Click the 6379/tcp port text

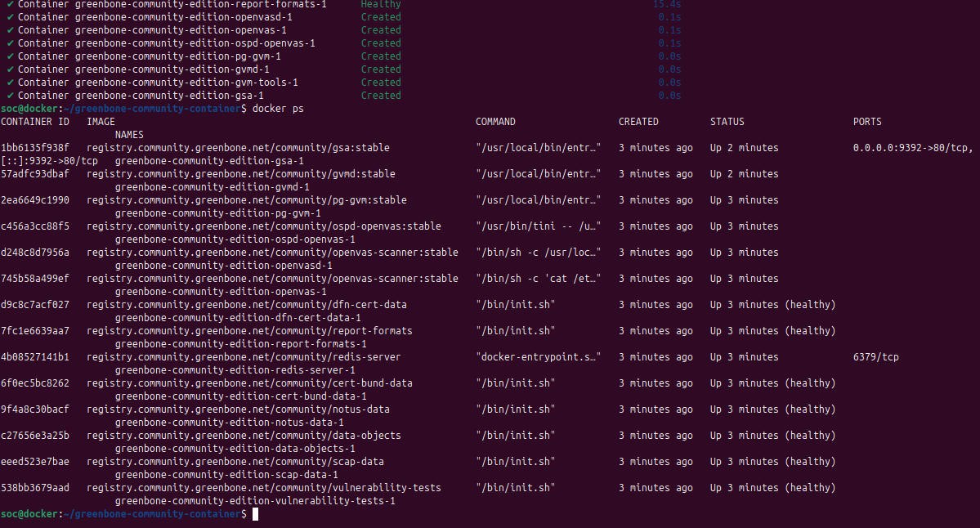point(875,357)
